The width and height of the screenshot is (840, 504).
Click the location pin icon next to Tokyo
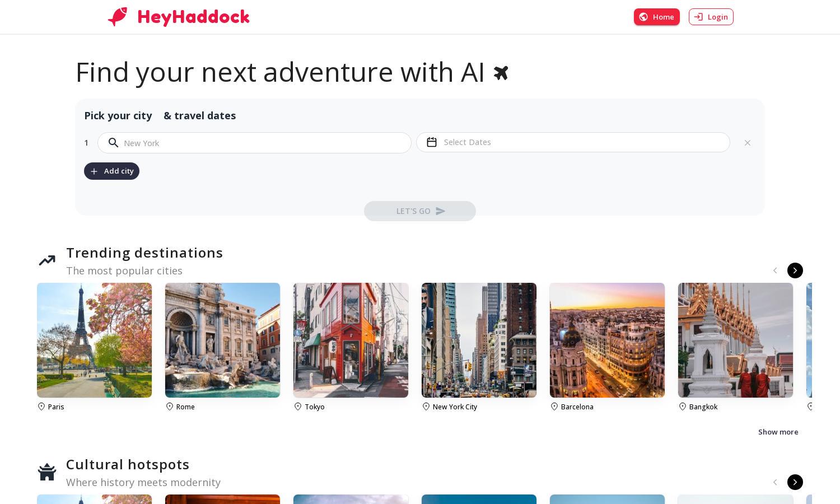pyautogui.click(x=298, y=407)
